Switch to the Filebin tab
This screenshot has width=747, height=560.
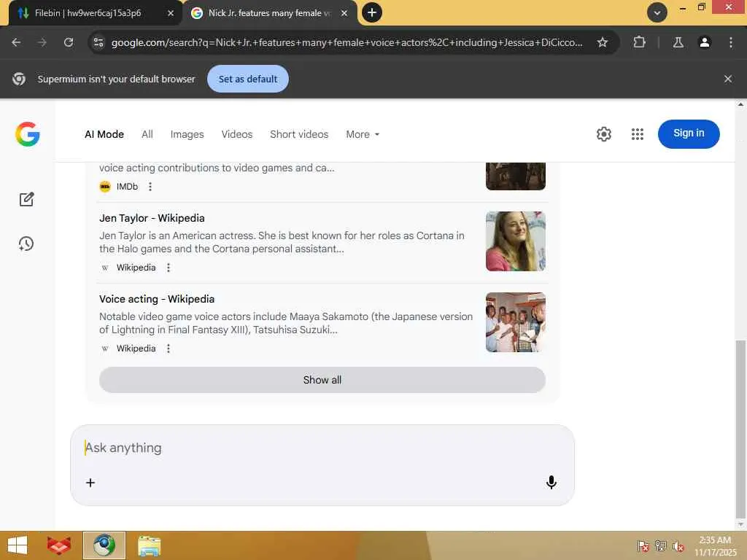88,13
